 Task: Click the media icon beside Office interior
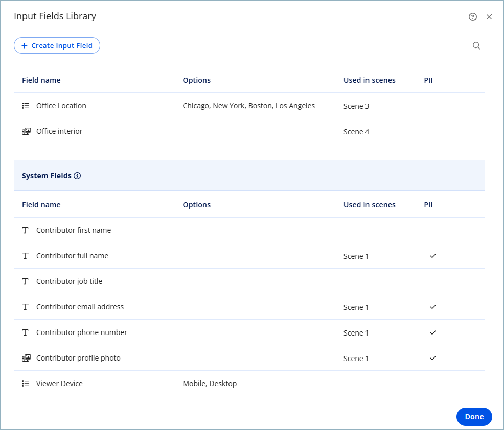point(26,131)
